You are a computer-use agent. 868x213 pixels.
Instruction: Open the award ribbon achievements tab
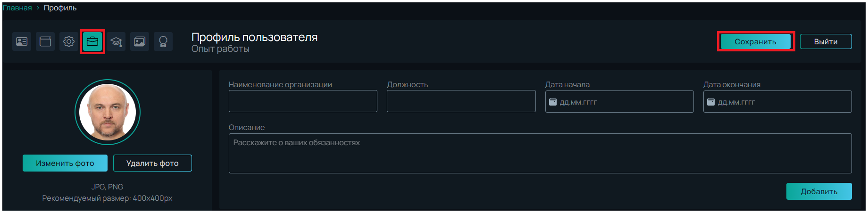point(163,41)
